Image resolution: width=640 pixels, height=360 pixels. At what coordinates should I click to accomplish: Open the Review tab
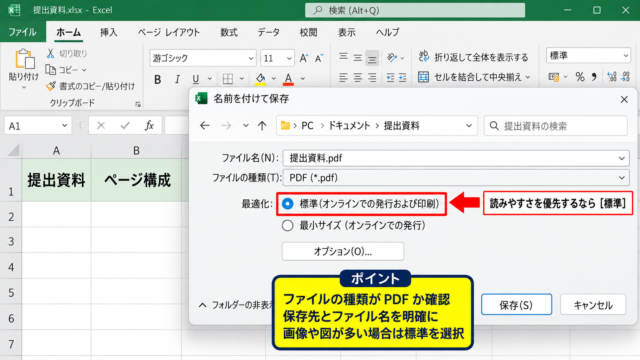(x=308, y=32)
